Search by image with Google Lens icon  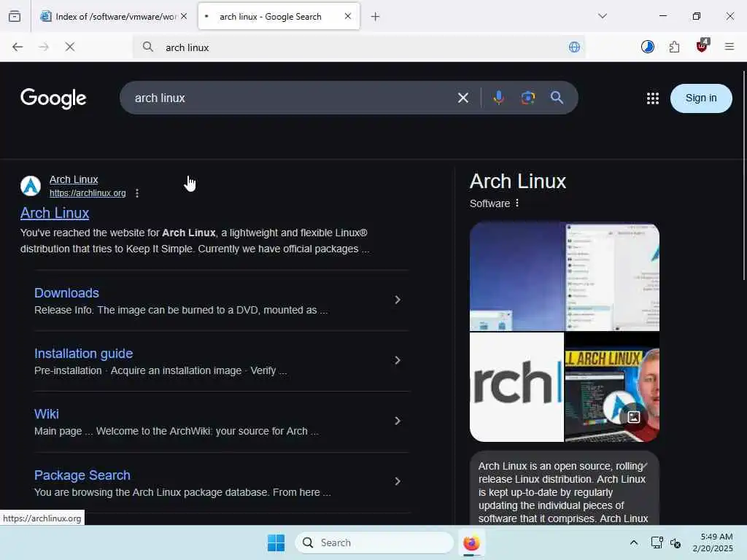point(528,98)
